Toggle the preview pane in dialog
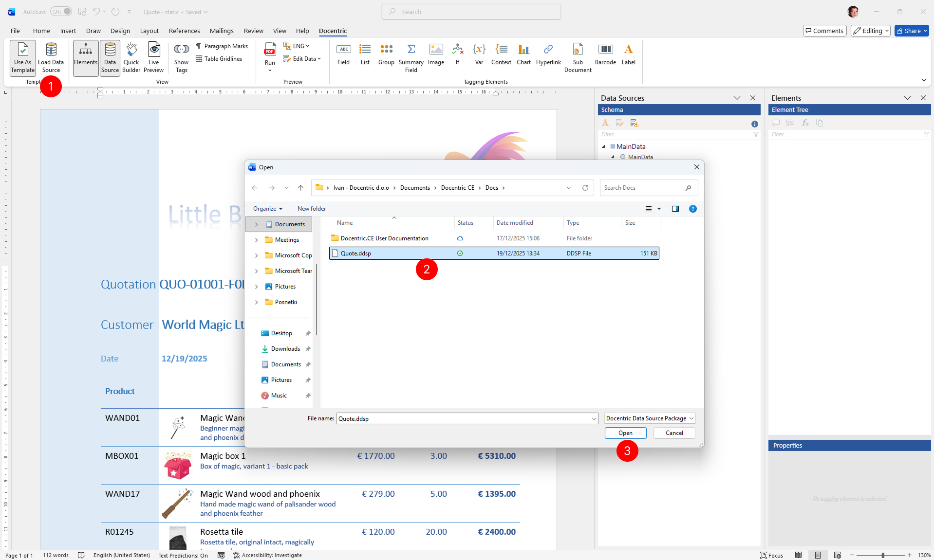This screenshot has height=560, width=934. 675,209
